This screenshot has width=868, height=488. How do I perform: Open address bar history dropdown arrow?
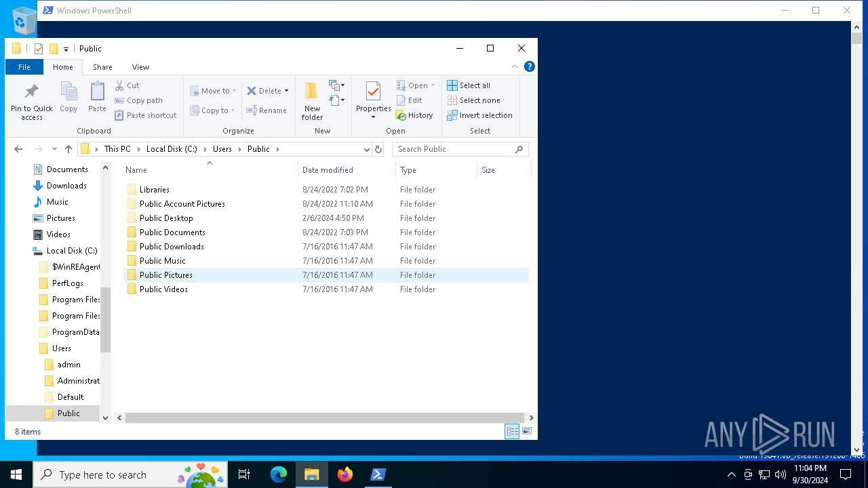point(366,149)
